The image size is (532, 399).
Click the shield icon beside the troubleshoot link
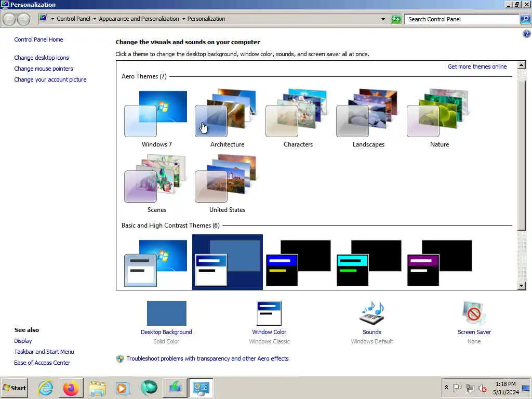point(120,358)
